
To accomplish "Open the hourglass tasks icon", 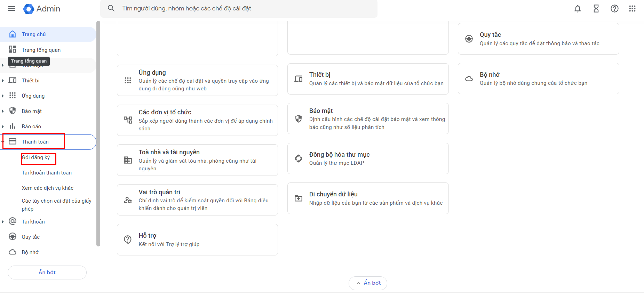I will coord(596,9).
